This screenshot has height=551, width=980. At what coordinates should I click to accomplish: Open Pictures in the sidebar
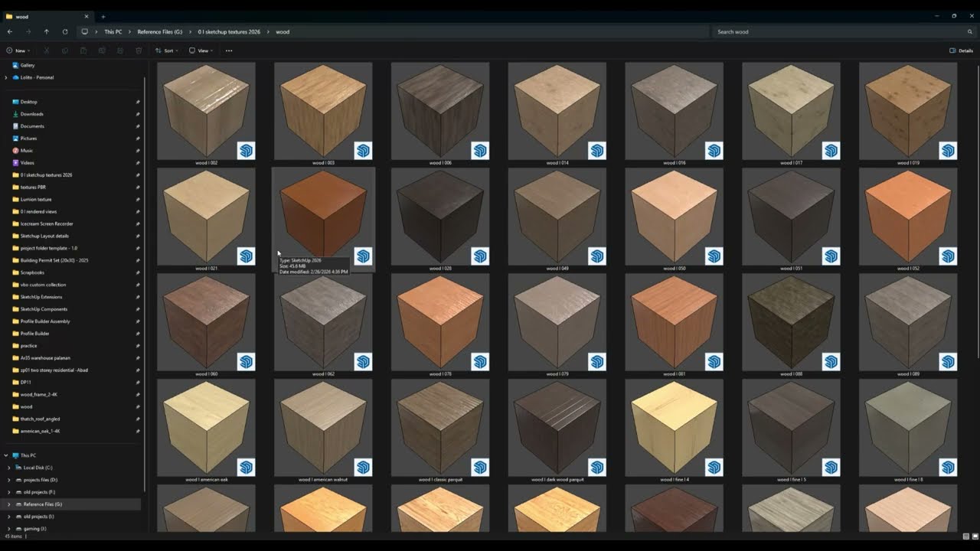click(24, 139)
